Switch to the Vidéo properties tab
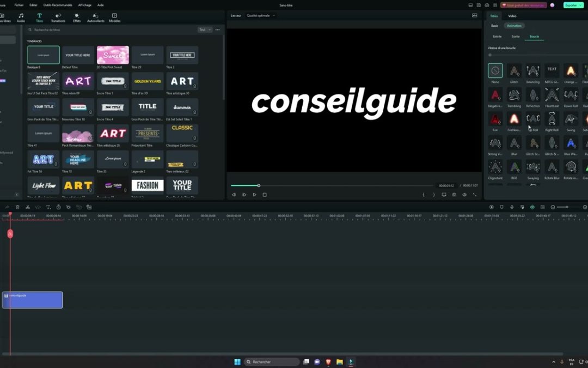 click(512, 16)
